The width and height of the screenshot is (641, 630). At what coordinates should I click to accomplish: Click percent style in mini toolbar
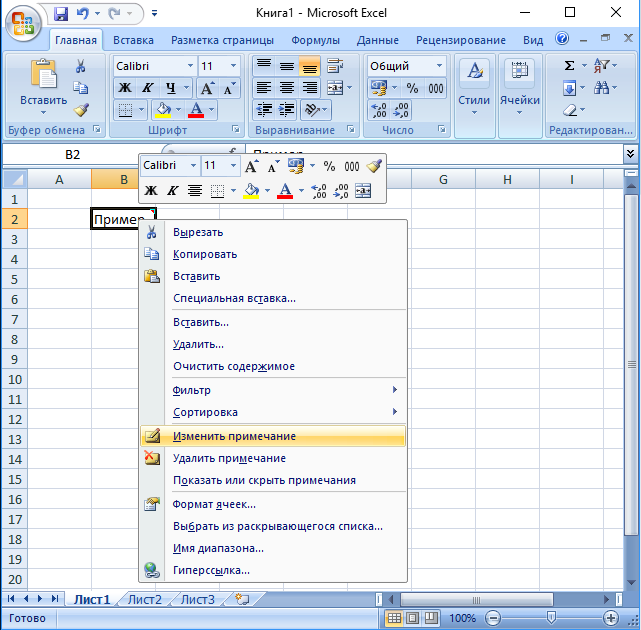(x=329, y=166)
